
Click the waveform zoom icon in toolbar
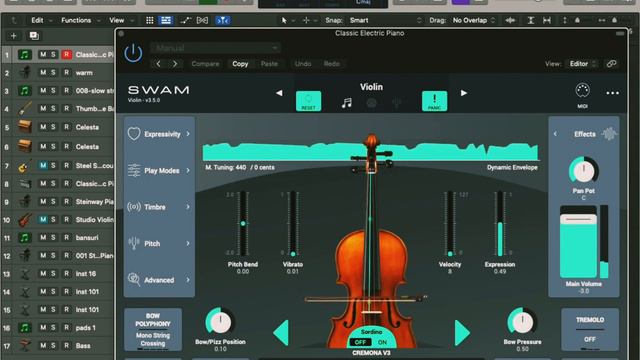[510, 20]
